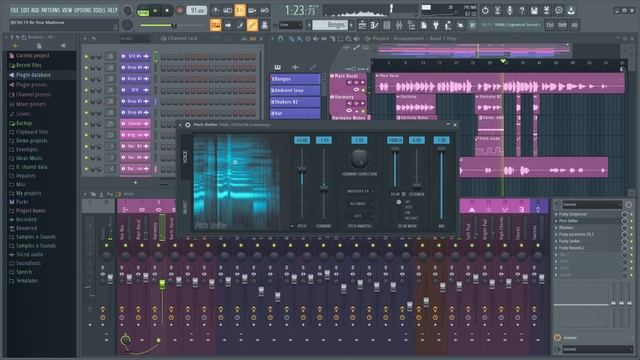Toggle the highlighted countdown before recording icon
Screen dimensions: 640x360
240,10
